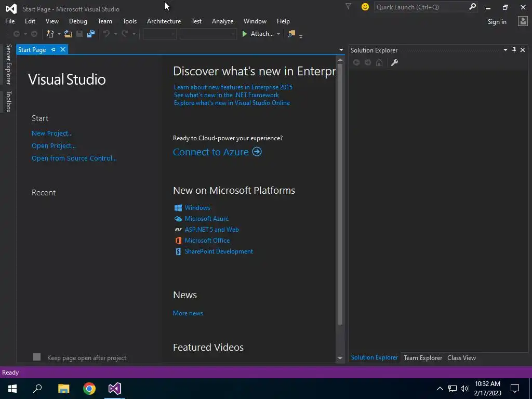The image size is (532, 399).
Task: Open the Solution Platforms combo box
Action: [208, 34]
